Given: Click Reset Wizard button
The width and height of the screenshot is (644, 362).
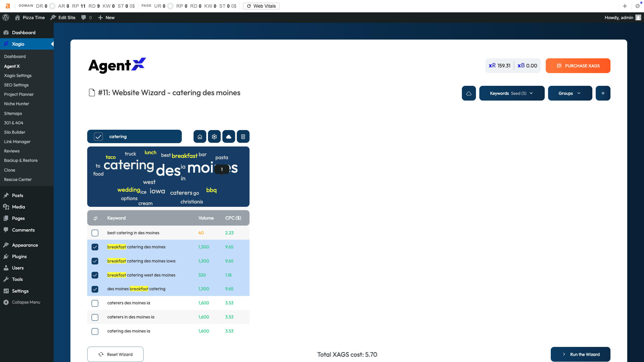Looking at the screenshot, I should [x=115, y=354].
